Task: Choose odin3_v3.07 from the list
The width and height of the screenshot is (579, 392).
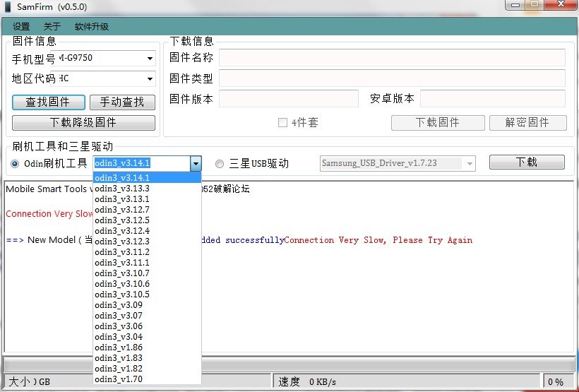Action: [x=147, y=316]
